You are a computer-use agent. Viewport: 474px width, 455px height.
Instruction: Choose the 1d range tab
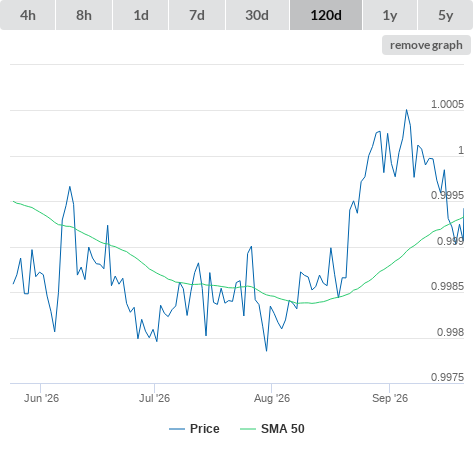(141, 15)
